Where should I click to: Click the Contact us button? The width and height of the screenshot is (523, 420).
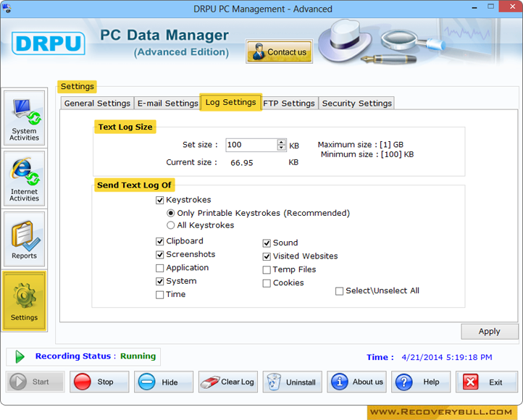(279, 51)
